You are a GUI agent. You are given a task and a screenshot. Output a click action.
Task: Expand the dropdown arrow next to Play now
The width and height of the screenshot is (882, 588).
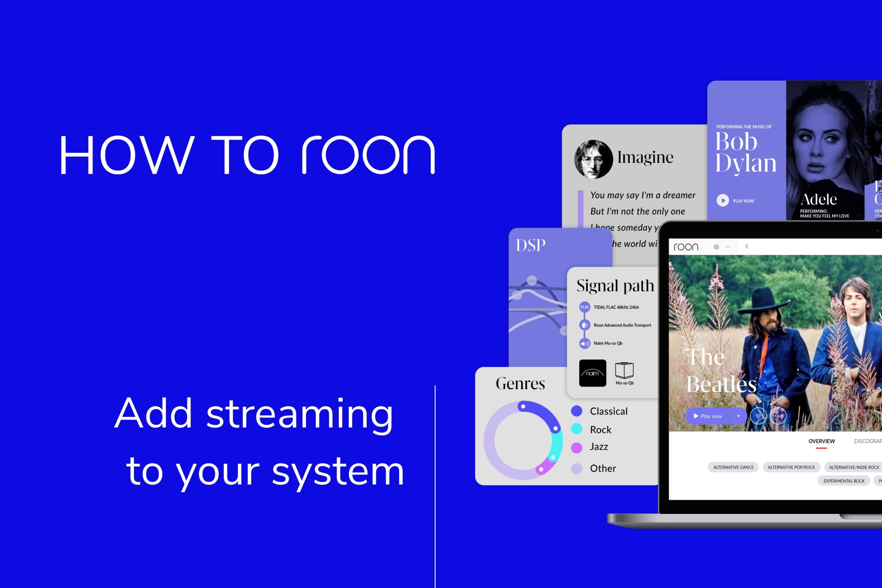[x=738, y=416]
